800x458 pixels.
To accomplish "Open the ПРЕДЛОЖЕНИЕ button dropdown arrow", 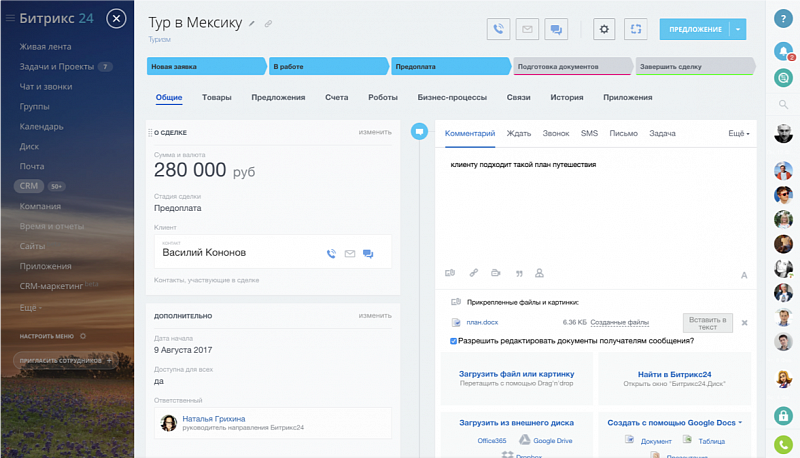I will pyautogui.click(x=738, y=29).
